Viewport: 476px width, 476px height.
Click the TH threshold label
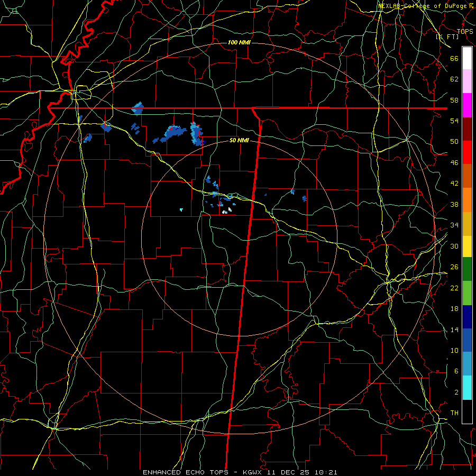pos(454,413)
